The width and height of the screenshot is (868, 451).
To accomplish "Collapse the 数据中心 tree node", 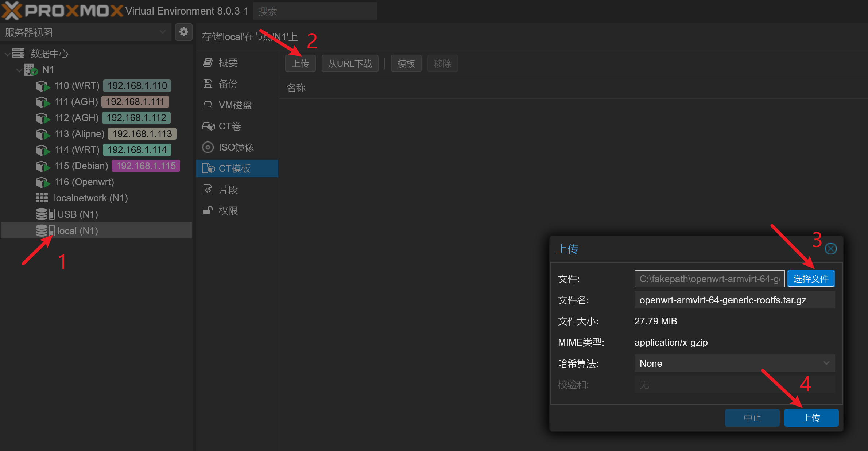I will [x=7, y=54].
